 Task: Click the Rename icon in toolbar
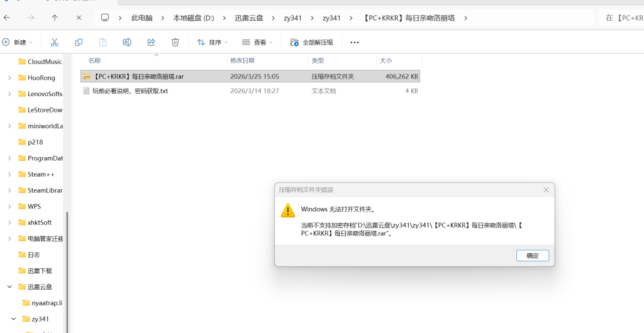[127, 42]
